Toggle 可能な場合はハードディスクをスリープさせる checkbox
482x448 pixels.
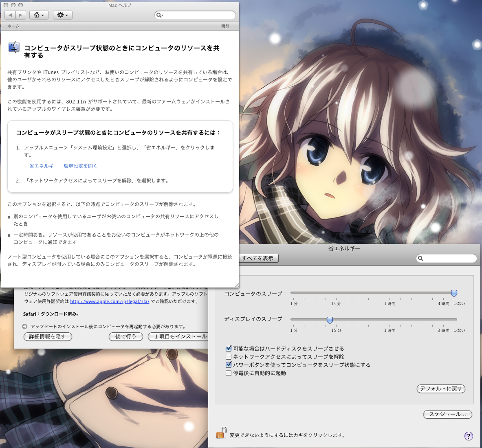[x=229, y=349]
